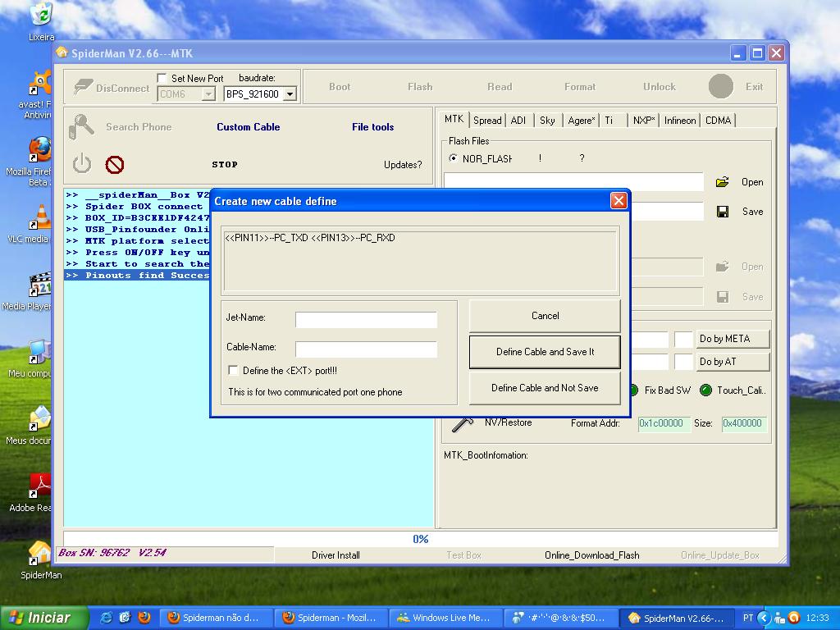Viewport: 840px width, 630px height.
Task: Close the Create new cable define dialog
Action: click(x=619, y=200)
